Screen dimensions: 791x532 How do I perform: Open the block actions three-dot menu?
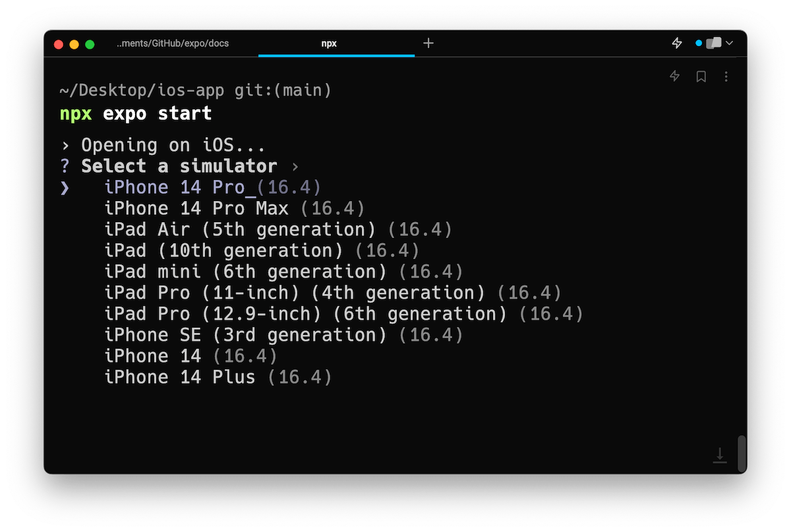coord(726,76)
